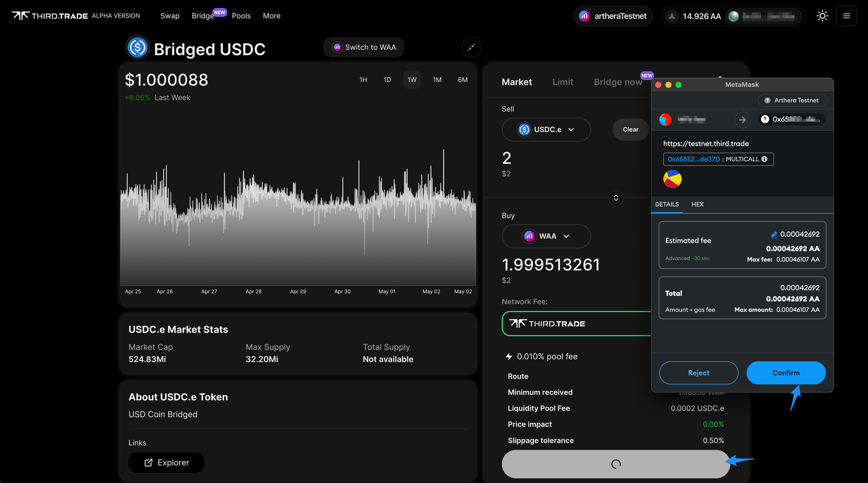Click the WAA token icon in Buy

pos(526,236)
